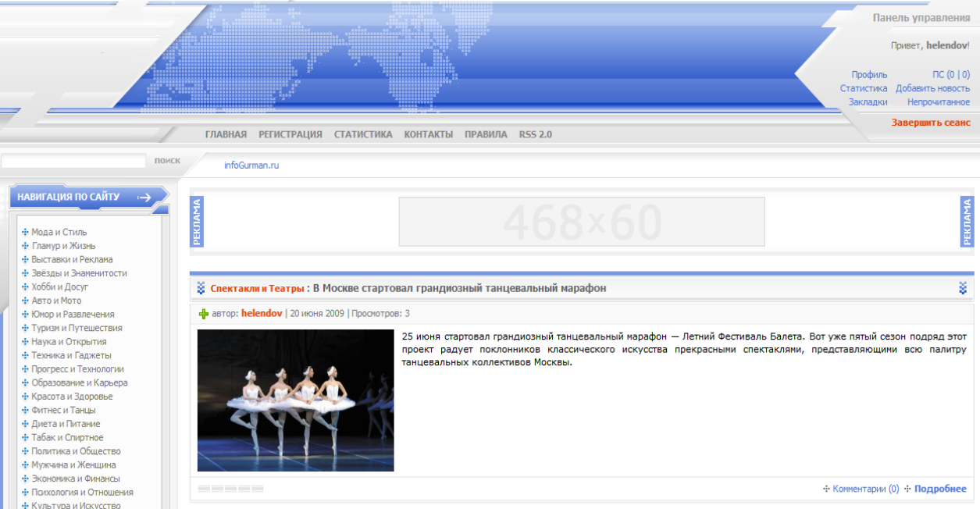Open the Закладки bookmarks link
The image size is (980, 509).
(x=868, y=101)
